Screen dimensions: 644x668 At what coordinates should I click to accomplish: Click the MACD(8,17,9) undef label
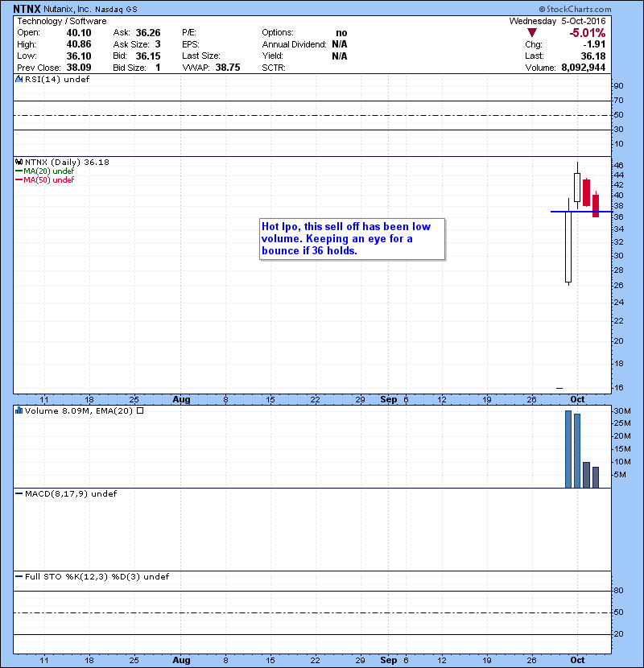pos(67,494)
